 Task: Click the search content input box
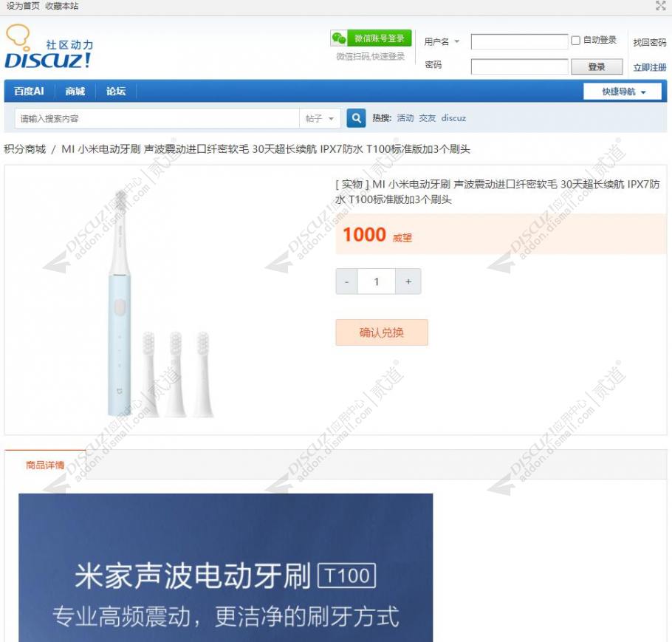(x=157, y=118)
